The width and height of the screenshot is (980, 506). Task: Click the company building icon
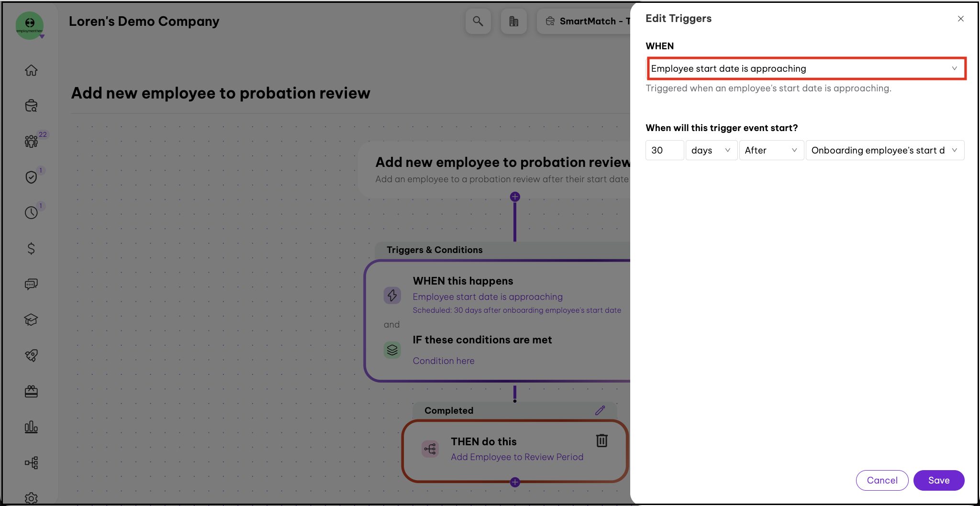513,22
